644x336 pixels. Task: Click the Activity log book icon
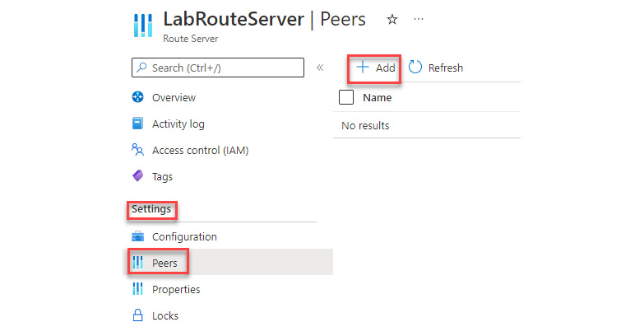(137, 124)
